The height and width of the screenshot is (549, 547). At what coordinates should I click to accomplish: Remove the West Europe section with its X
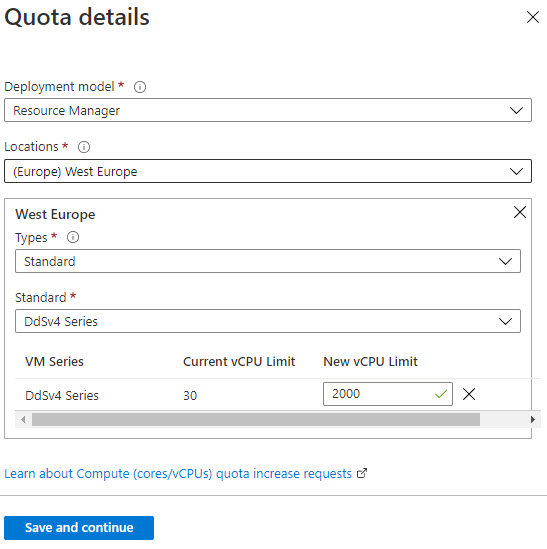pos(520,212)
